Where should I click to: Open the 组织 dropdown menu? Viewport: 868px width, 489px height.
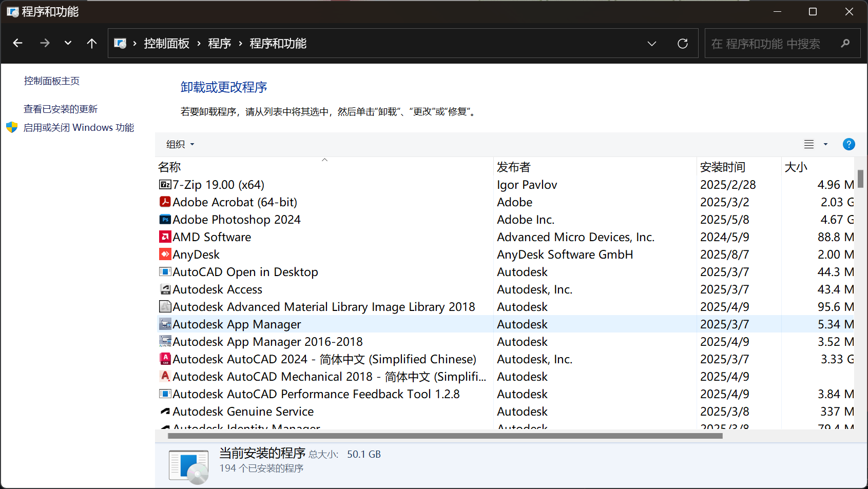point(180,144)
